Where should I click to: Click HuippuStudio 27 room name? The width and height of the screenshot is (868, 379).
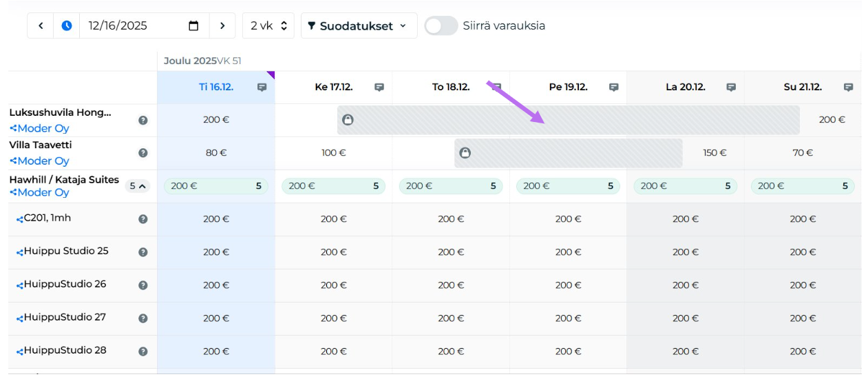coord(65,318)
